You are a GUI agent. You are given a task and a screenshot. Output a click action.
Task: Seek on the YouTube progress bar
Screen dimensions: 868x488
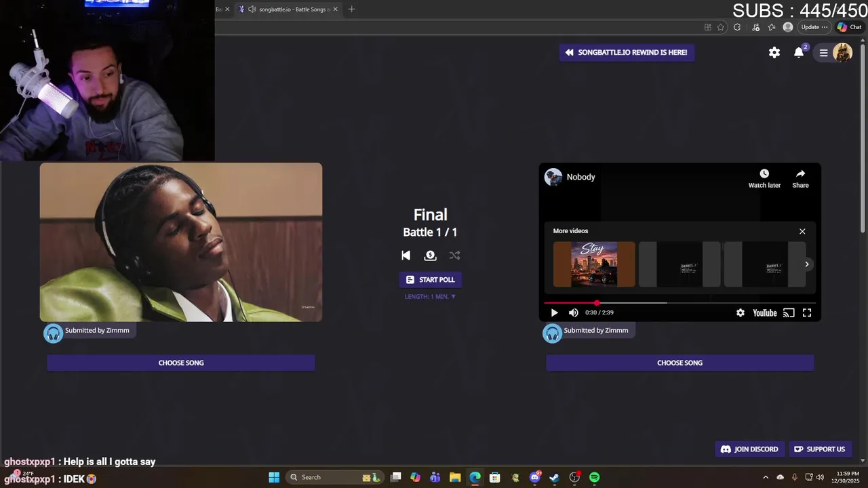[x=679, y=303]
